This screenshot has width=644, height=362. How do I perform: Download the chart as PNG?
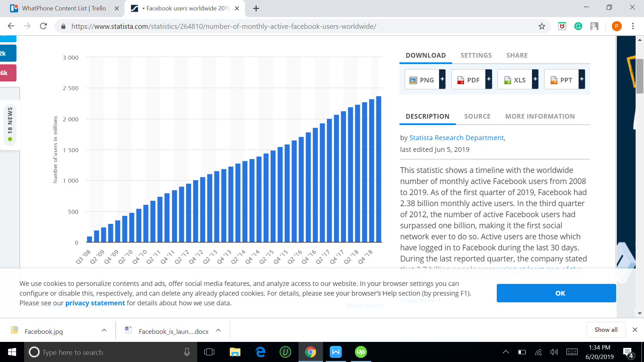[422, 80]
